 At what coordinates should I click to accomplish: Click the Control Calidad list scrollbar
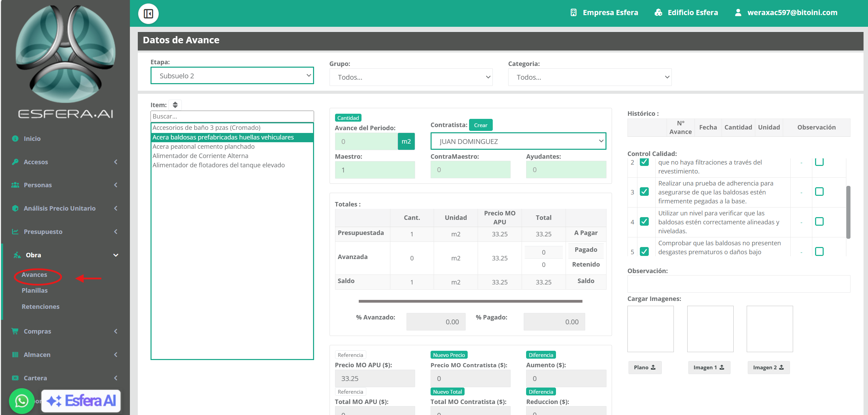pos(848,212)
